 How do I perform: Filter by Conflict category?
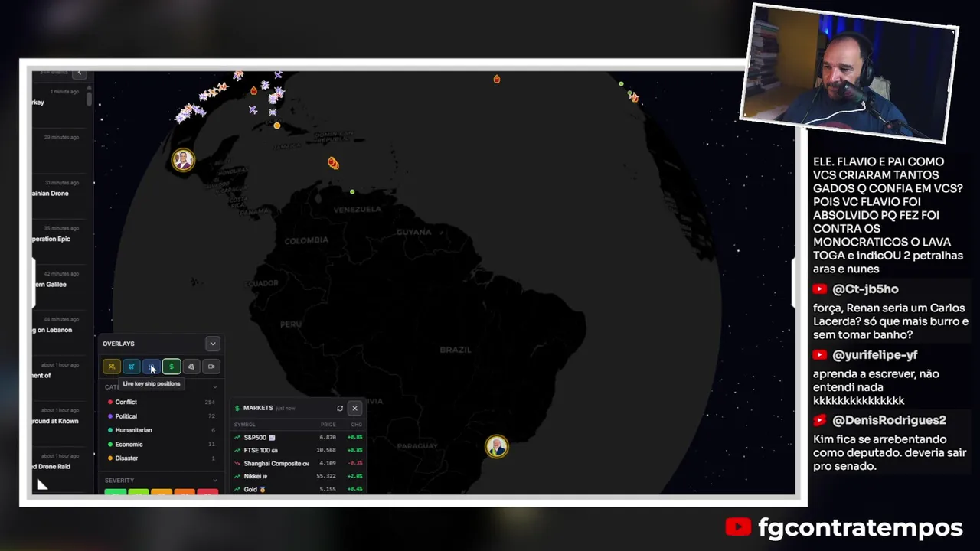pyautogui.click(x=162, y=402)
